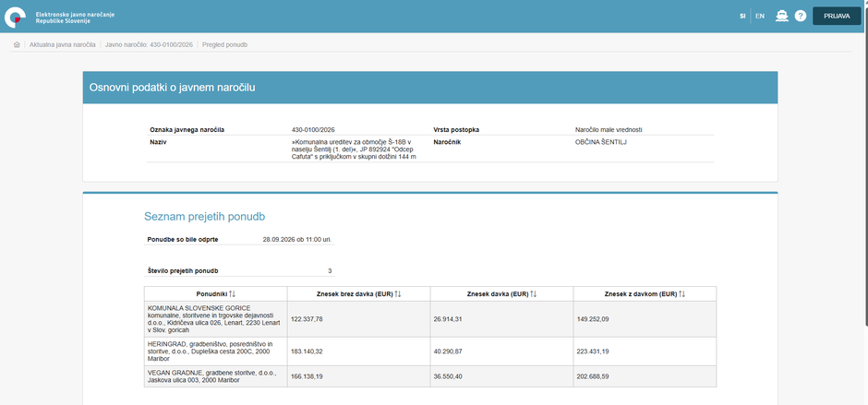Viewport: 868px width, 405px height.
Task: Open Aktualna javna naročila breadcrumb
Action: point(63,45)
